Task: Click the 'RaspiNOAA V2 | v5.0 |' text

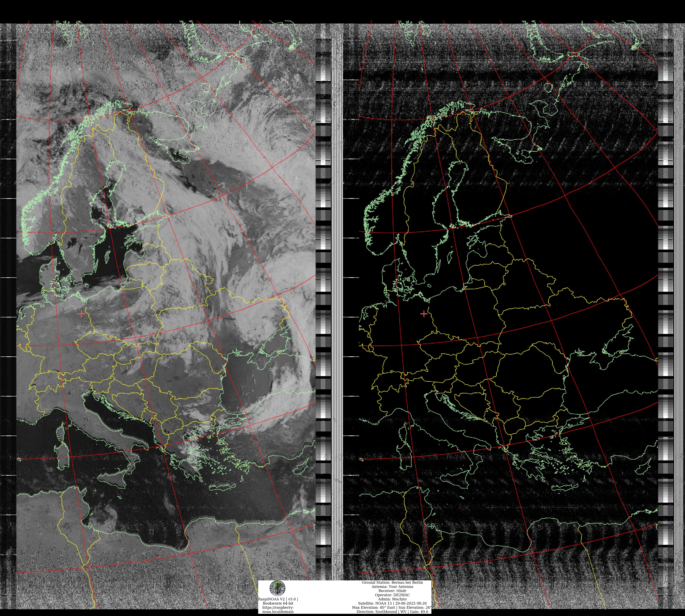Action: (278, 599)
